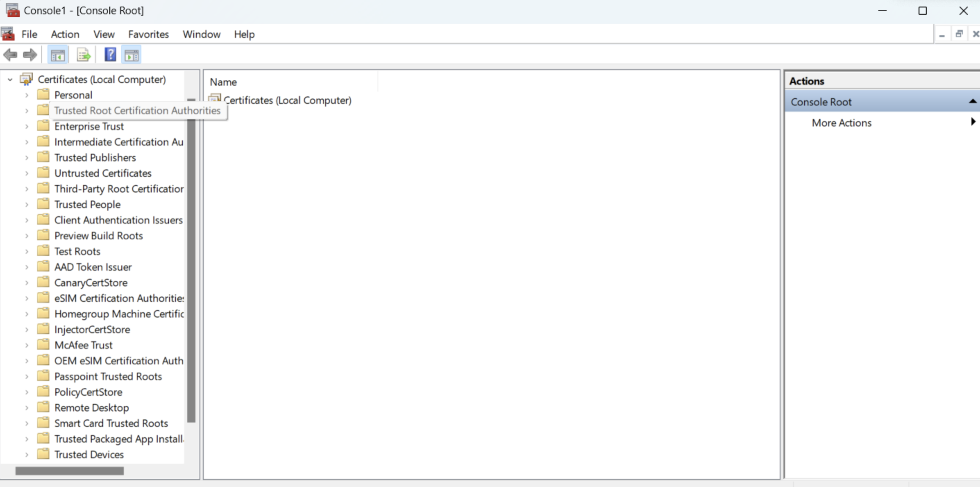Click the Back arrow toolbar icon
The image size is (980, 487).
click(10, 55)
